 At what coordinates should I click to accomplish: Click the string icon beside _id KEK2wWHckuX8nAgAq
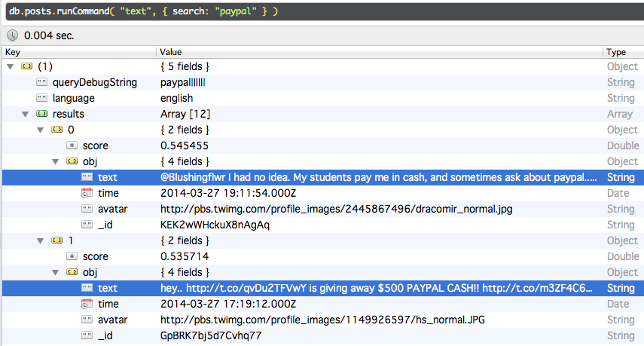(x=87, y=225)
